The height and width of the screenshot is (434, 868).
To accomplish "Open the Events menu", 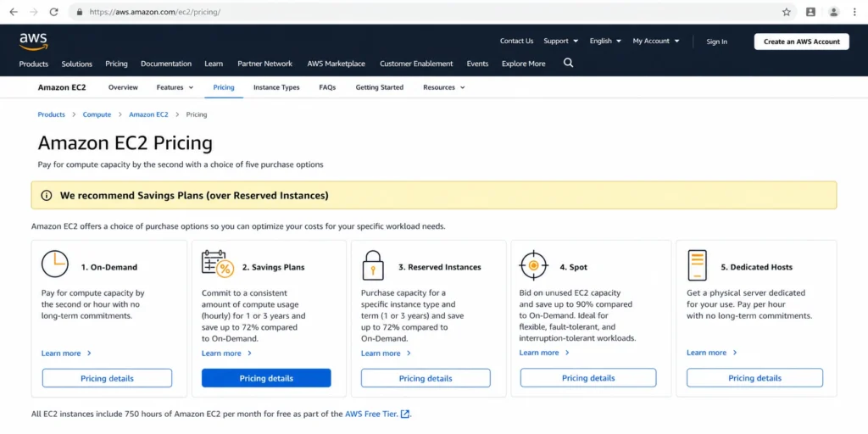I will click(x=477, y=64).
